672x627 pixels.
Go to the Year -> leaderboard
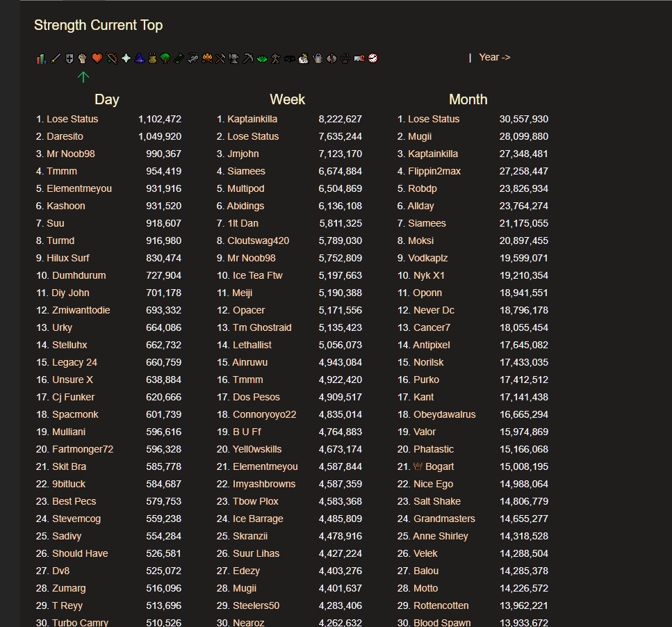click(x=495, y=58)
